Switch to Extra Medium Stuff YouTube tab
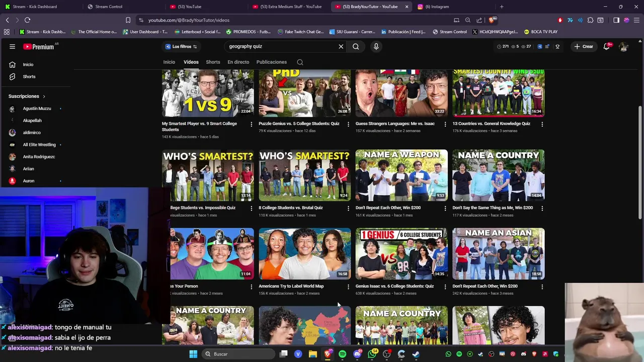 pos(291,7)
